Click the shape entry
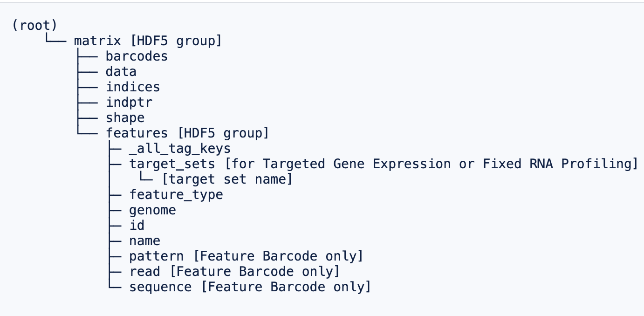644x316 pixels. tap(125, 117)
